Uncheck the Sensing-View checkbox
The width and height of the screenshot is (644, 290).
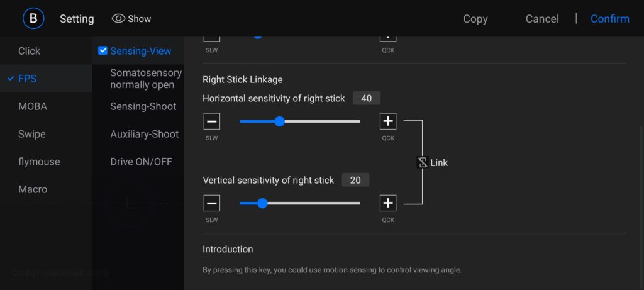click(x=103, y=51)
